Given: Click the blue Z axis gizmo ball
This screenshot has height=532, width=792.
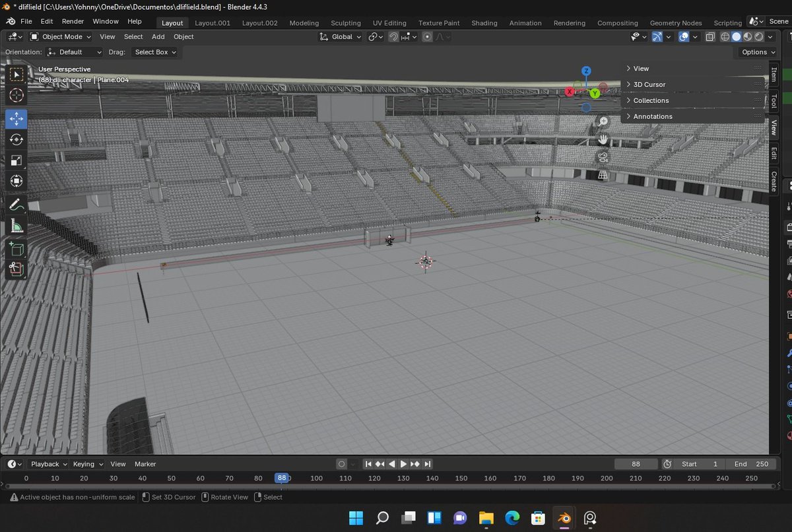Looking at the screenshot, I should click(x=586, y=71).
